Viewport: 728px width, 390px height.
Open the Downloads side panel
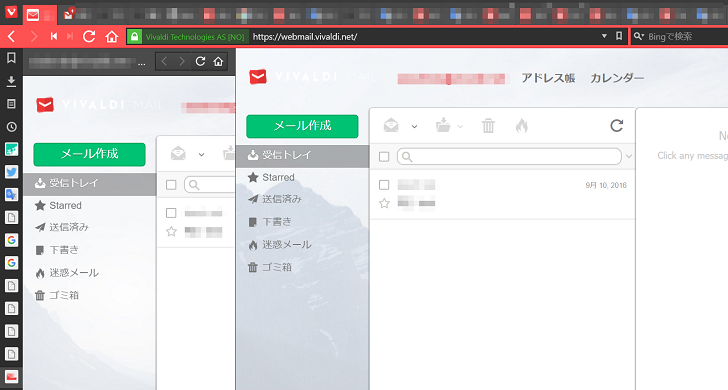pyautogui.click(x=11, y=81)
